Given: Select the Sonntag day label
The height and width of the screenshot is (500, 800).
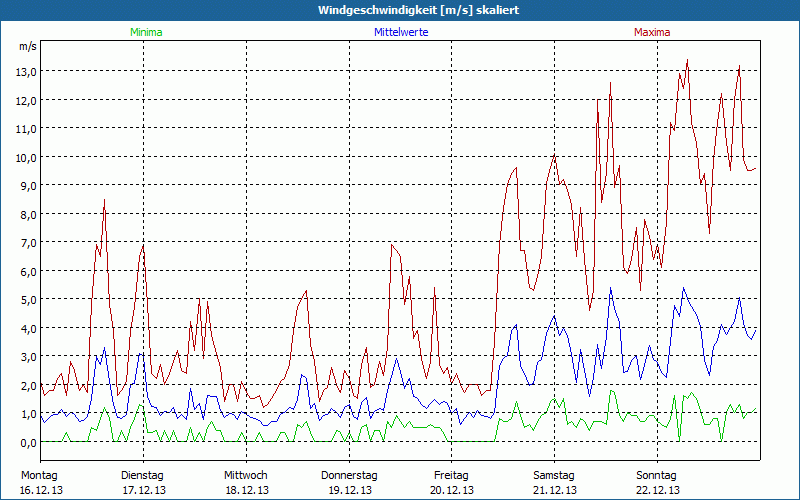Looking at the screenshot, I should coord(656,475).
